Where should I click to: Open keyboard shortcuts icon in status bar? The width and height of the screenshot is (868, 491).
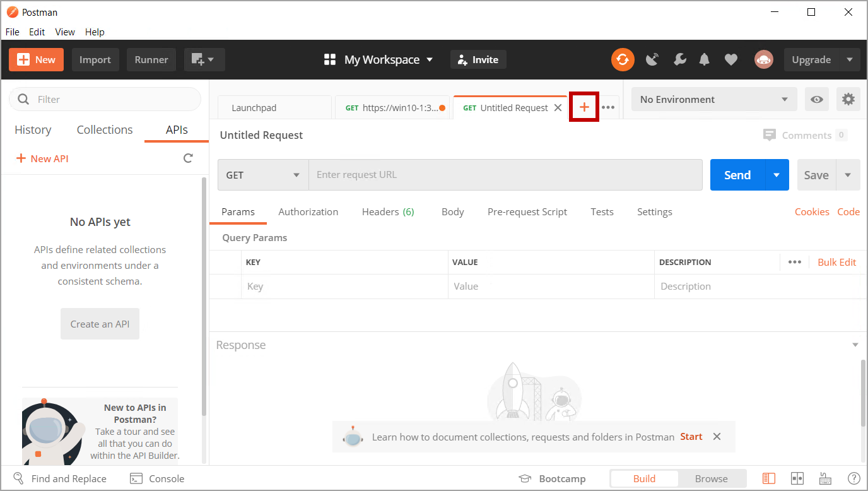(x=825, y=478)
